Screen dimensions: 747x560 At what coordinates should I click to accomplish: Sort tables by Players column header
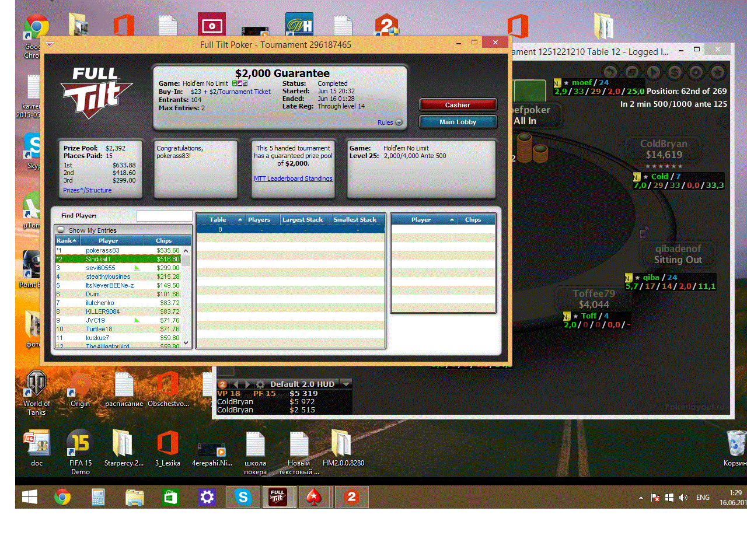click(x=262, y=219)
